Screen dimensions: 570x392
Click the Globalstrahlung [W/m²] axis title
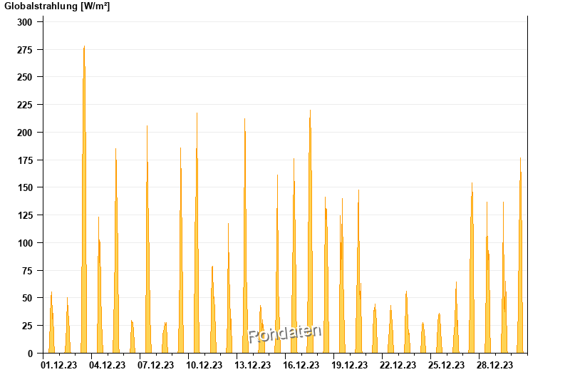[57, 6]
